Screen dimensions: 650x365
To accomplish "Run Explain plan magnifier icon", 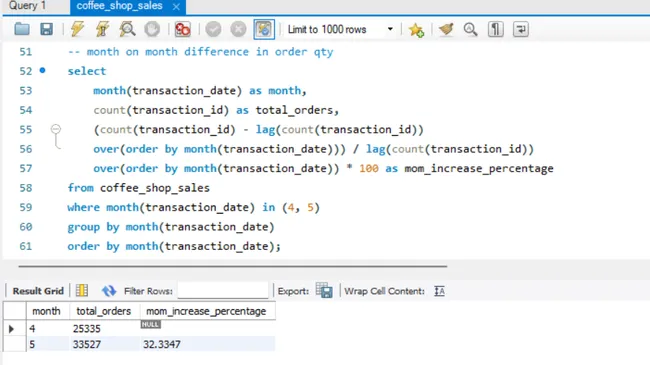I will [127, 29].
